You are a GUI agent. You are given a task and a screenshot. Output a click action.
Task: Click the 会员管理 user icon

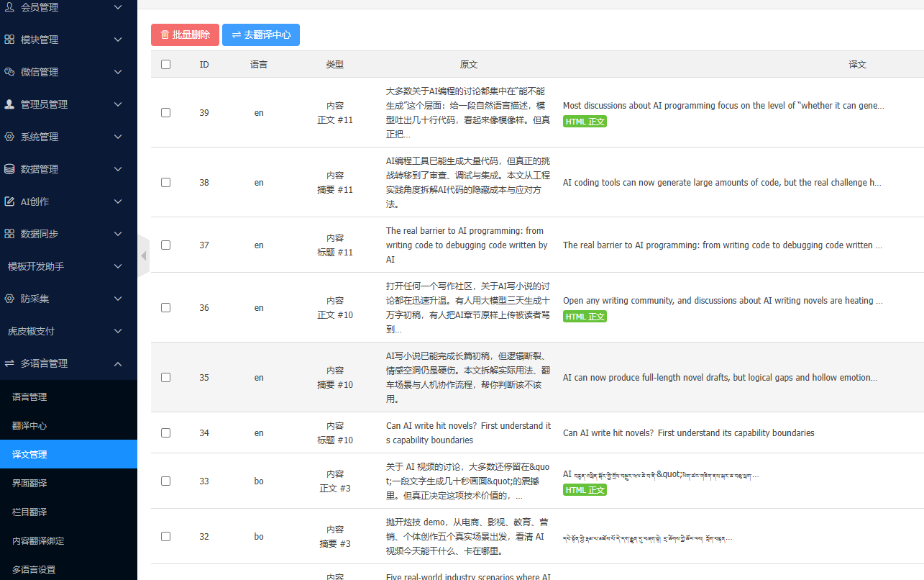9,7
